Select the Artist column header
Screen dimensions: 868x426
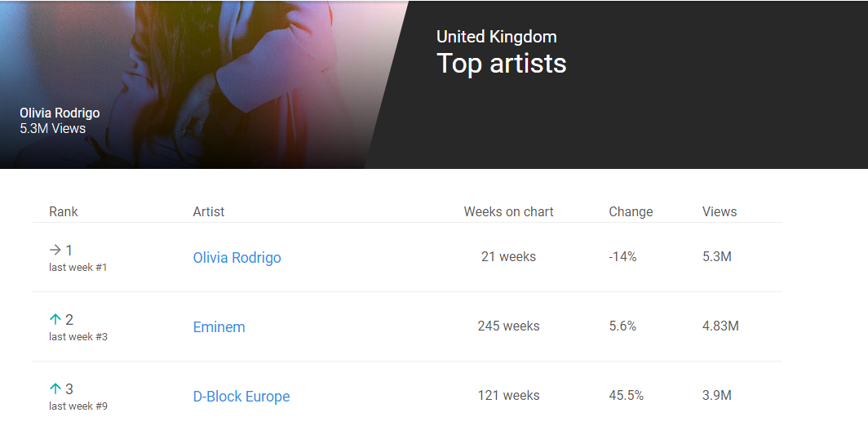(x=209, y=211)
